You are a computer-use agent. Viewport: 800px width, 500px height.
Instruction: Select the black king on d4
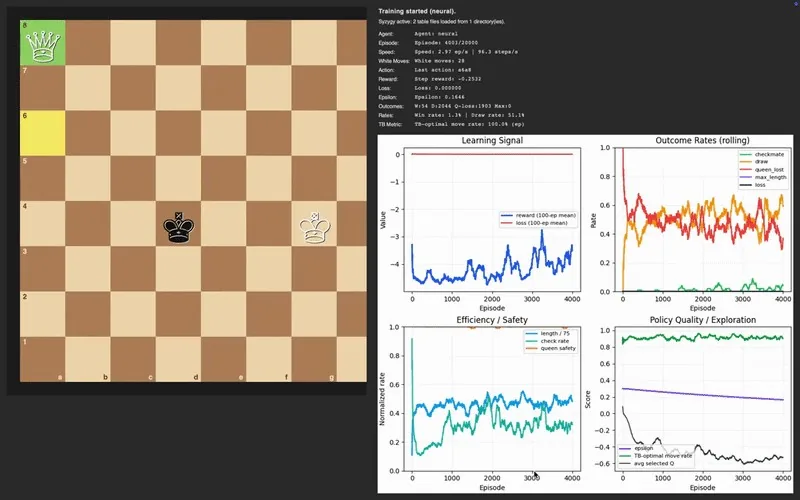(x=179, y=228)
